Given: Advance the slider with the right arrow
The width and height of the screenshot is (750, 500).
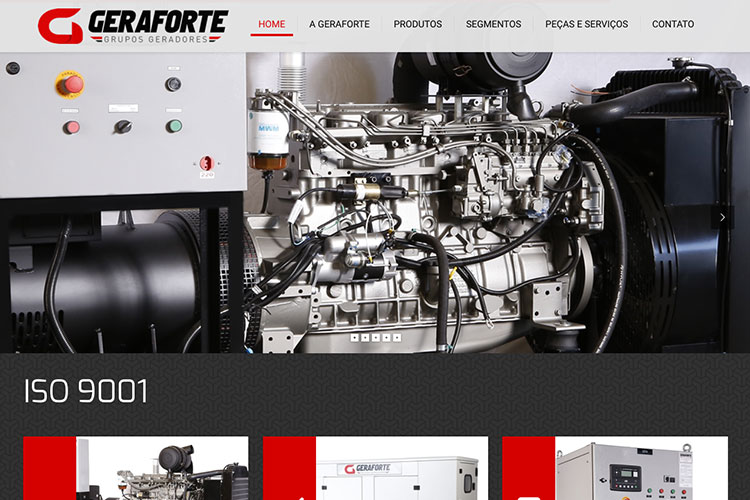Looking at the screenshot, I should [x=722, y=217].
